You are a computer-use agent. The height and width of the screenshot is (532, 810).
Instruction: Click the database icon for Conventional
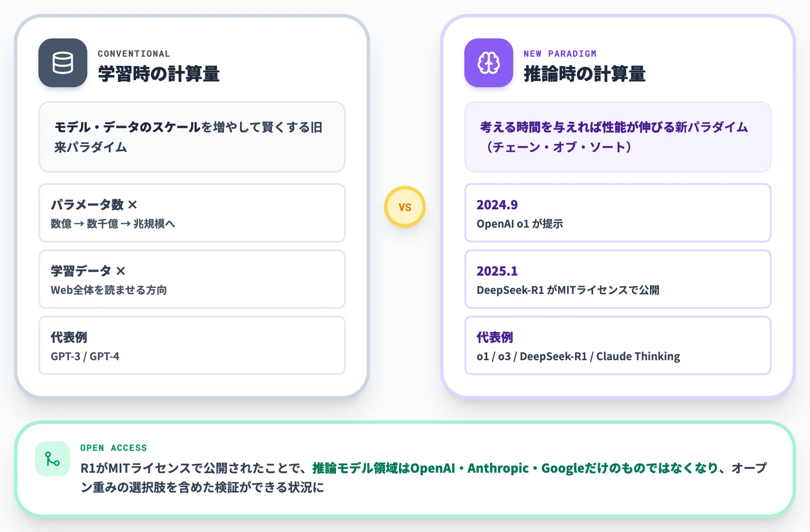point(63,63)
